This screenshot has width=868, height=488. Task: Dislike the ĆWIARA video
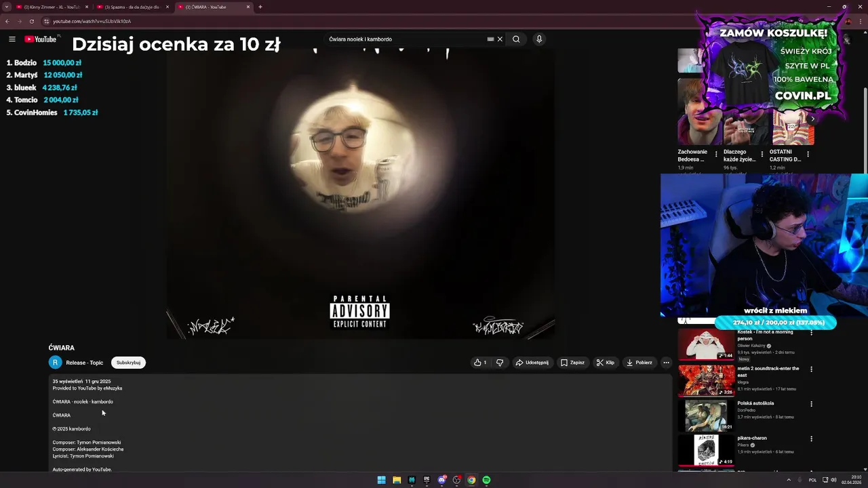500,363
